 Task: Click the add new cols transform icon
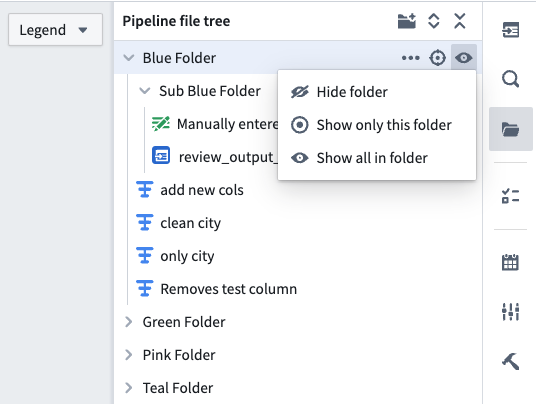click(x=145, y=189)
